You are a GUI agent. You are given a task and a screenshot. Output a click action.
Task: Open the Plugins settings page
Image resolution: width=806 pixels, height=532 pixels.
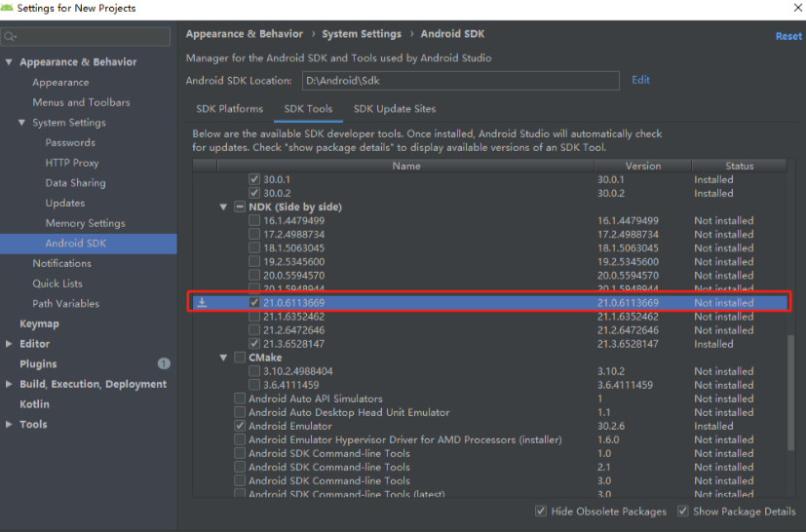(38, 363)
